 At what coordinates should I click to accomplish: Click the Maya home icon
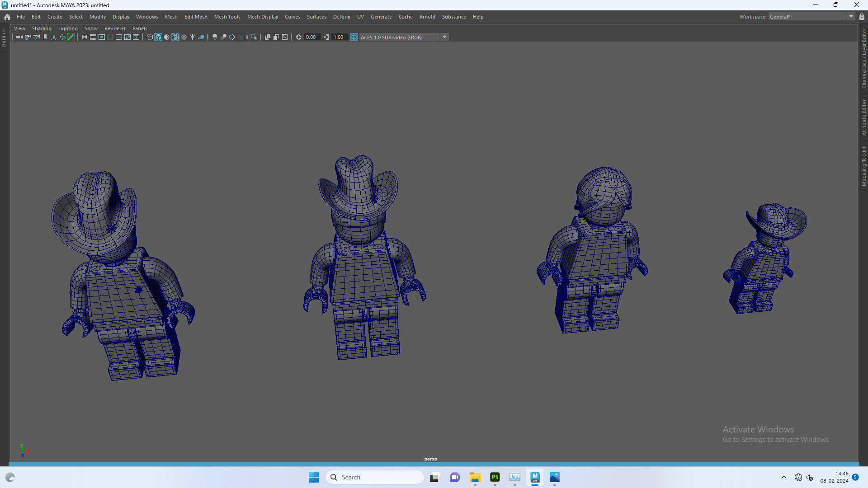point(7,17)
